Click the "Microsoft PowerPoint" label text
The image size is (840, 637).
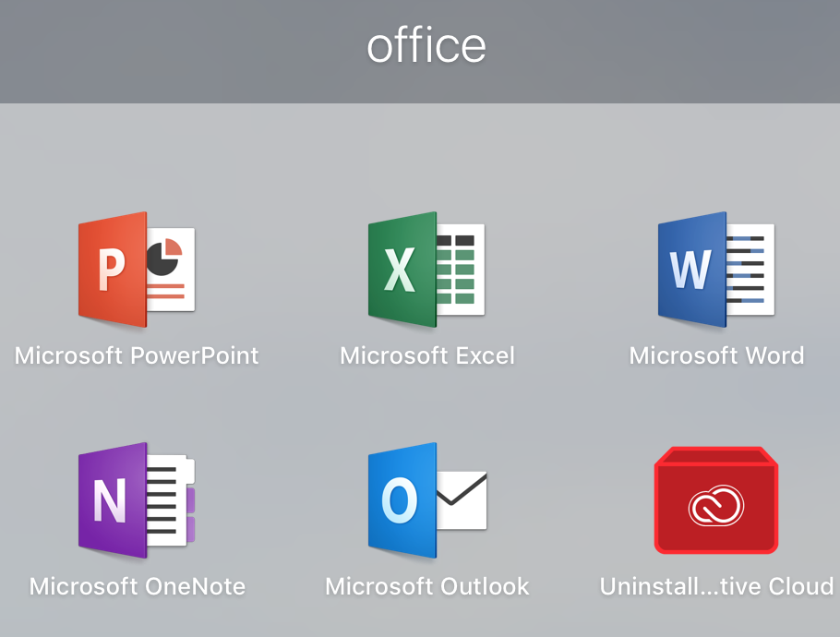[137, 355]
